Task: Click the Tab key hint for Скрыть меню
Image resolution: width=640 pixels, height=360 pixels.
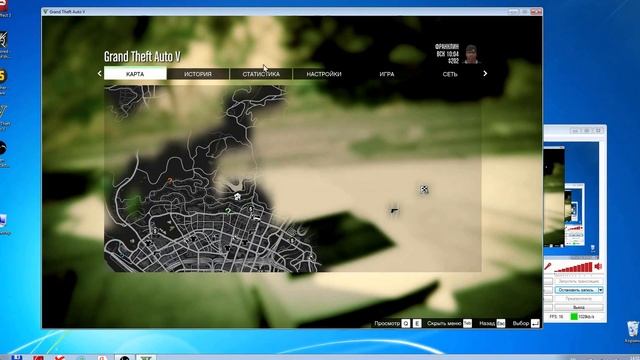Action: click(467, 323)
